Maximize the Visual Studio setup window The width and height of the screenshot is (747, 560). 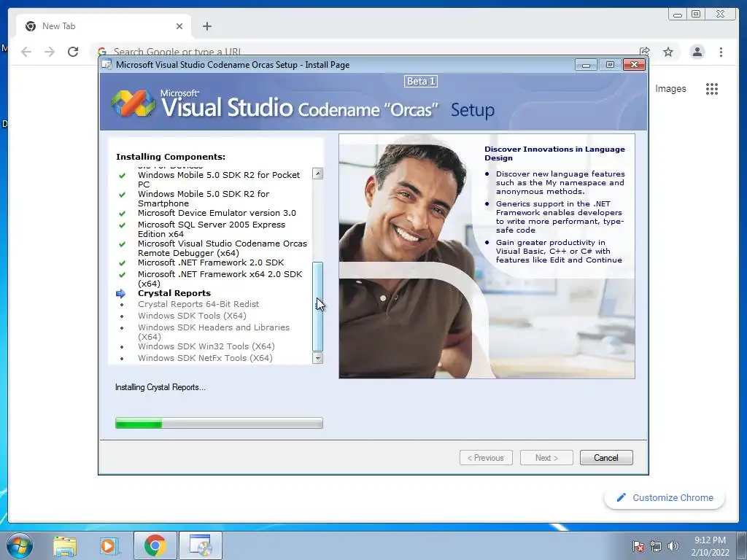pos(610,65)
